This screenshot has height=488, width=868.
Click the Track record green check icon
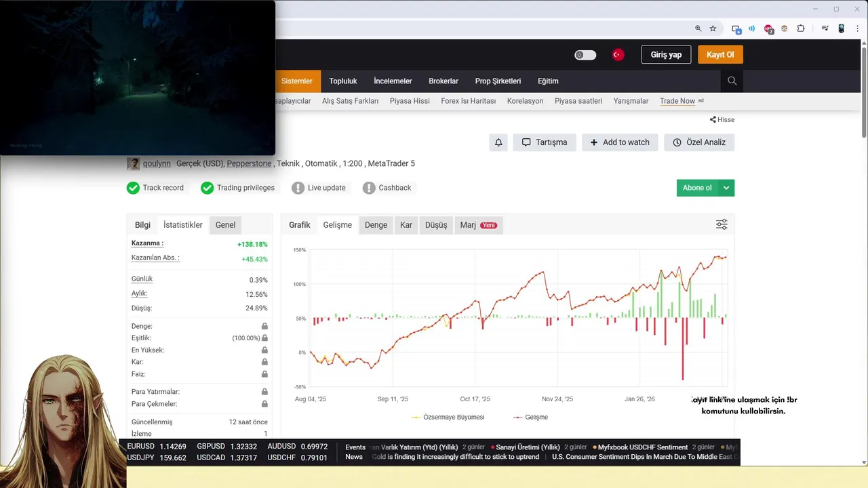pyautogui.click(x=133, y=188)
